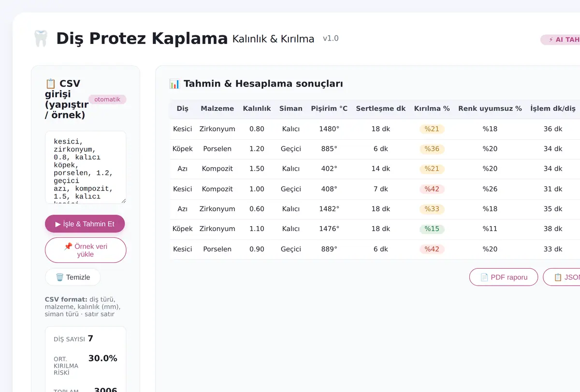580x392 pixels.
Task: Click the 1.50 thickness cell
Action: click(x=257, y=169)
